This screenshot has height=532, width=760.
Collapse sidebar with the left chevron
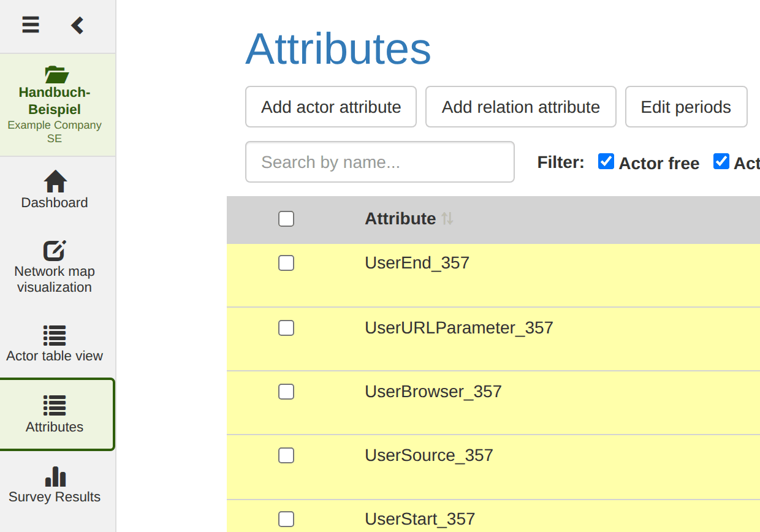pyautogui.click(x=77, y=25)
